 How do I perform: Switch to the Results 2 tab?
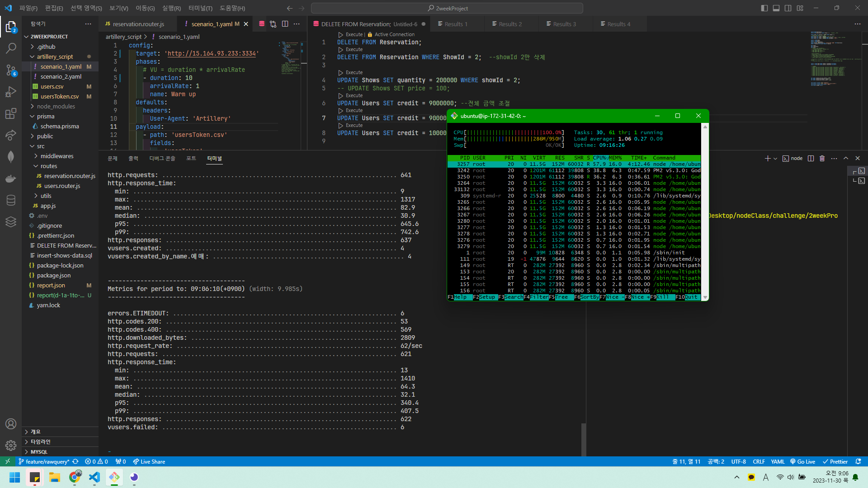pyautogui.click(x=509, y=24)
